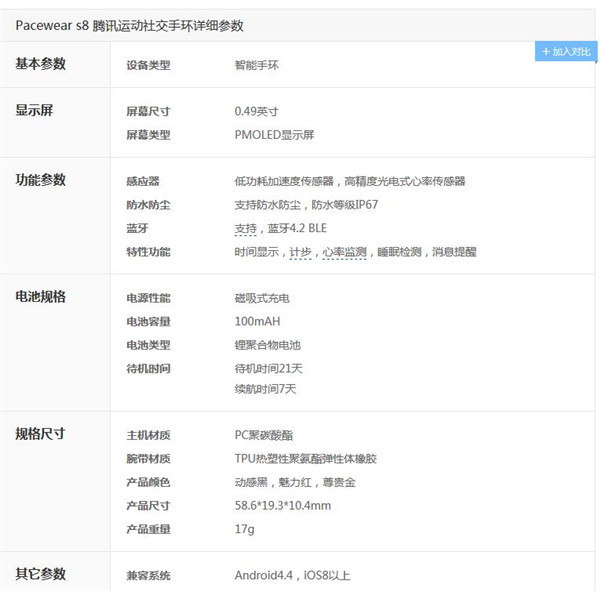Screen dimensions: 600x591
Task: Select the 腕带材质 label
Action: point(148,459)
